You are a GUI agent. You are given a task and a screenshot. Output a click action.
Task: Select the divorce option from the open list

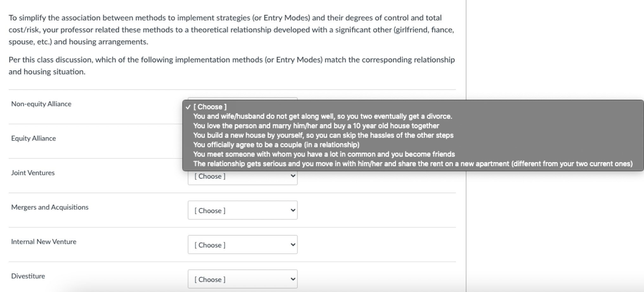[323, 116]
